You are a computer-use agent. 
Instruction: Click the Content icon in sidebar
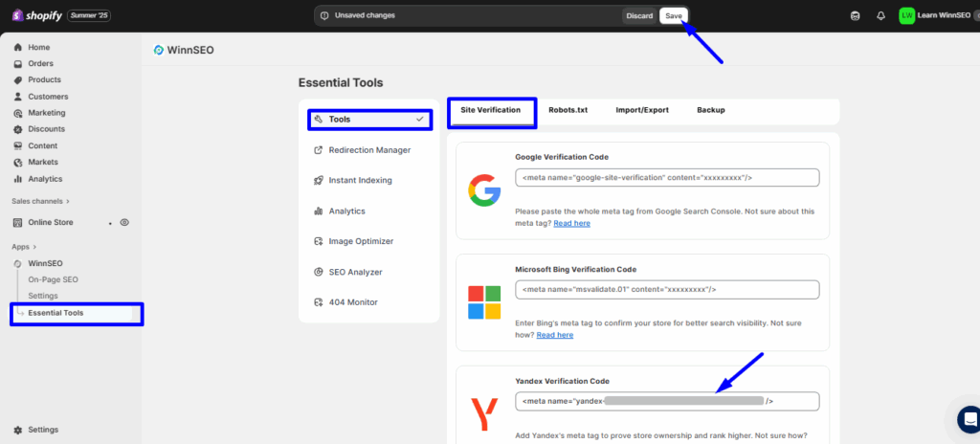coord(17,145)
